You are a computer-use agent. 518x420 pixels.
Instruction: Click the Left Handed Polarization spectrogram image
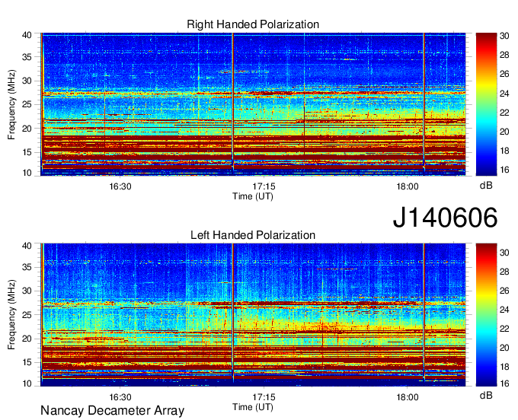coord(253,315)
